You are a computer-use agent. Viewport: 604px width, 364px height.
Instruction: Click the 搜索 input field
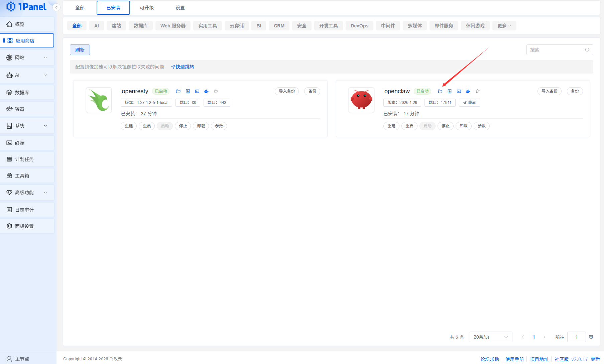click(x=556, y=50)
